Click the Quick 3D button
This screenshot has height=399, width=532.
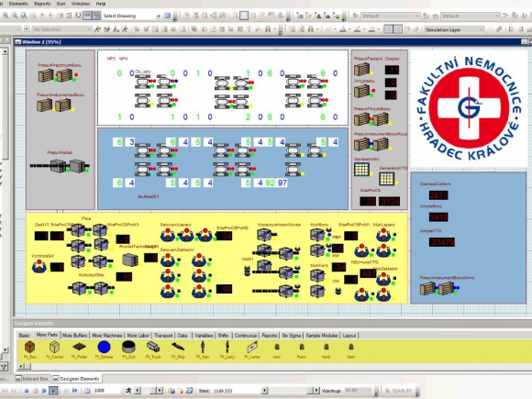398,391
